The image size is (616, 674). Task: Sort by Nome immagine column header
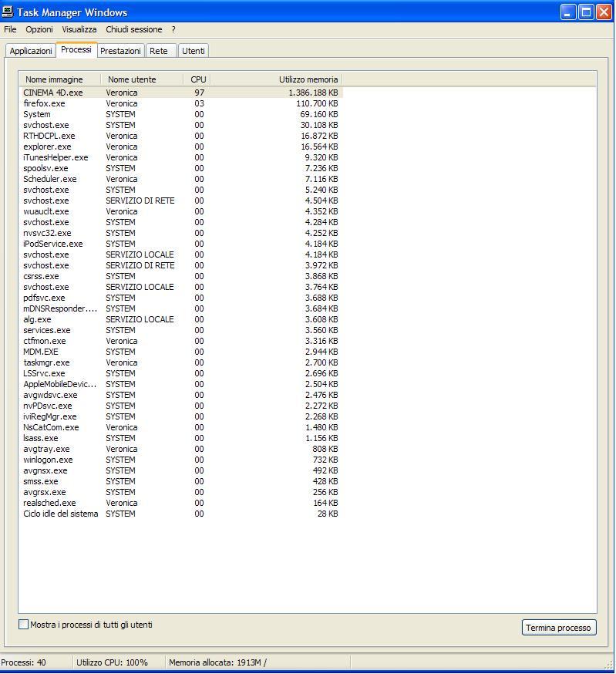pos(59,79)
